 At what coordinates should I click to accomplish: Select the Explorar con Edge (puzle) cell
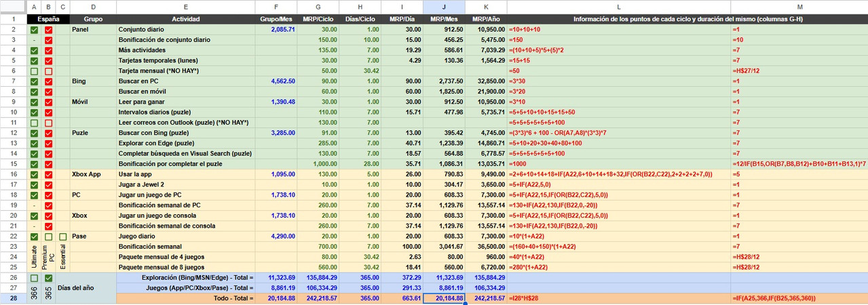click(185, 144)
